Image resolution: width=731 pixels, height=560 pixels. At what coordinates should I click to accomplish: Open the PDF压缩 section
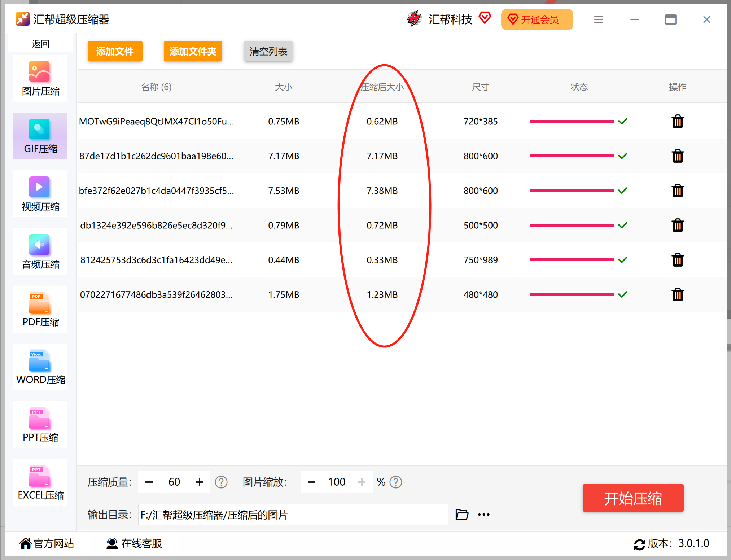pos(40,309)
